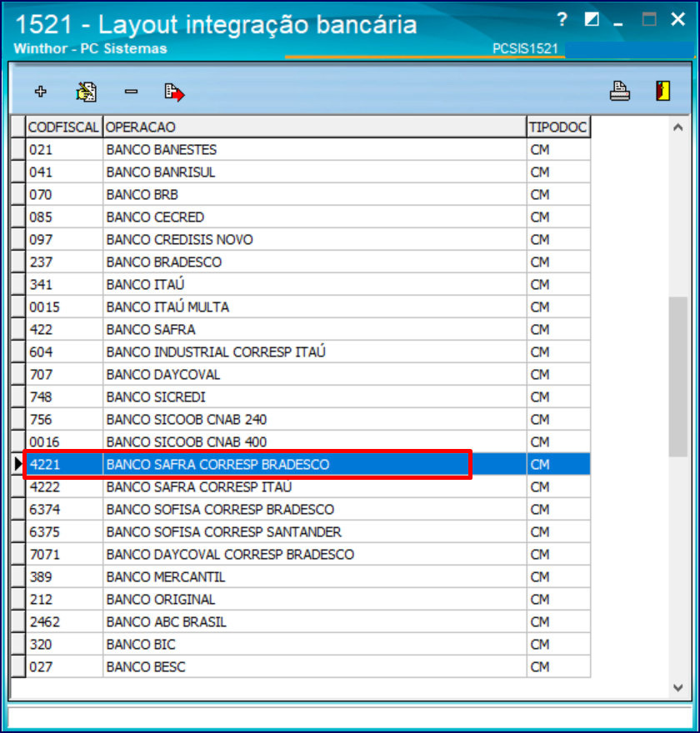The height and width of the screenshot is (733, 700).
Task: Select the BANCO BESC row
Action: (300, 666)
